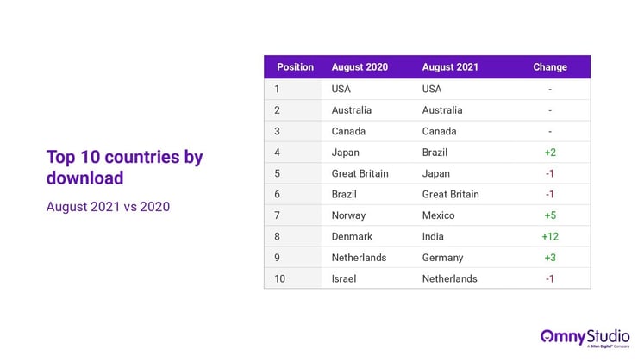644x362 pixels.
Task: Select Germany in the August 2021 column
Action: pos(442,258)
